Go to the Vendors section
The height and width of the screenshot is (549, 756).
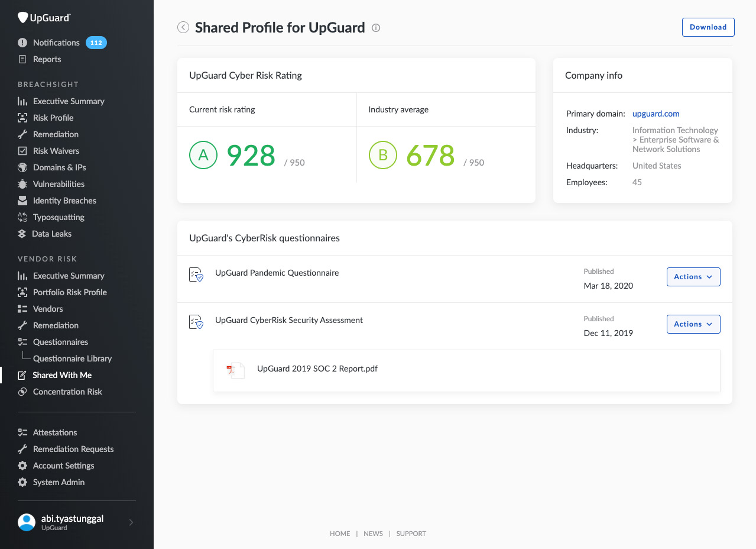[48, 309]
